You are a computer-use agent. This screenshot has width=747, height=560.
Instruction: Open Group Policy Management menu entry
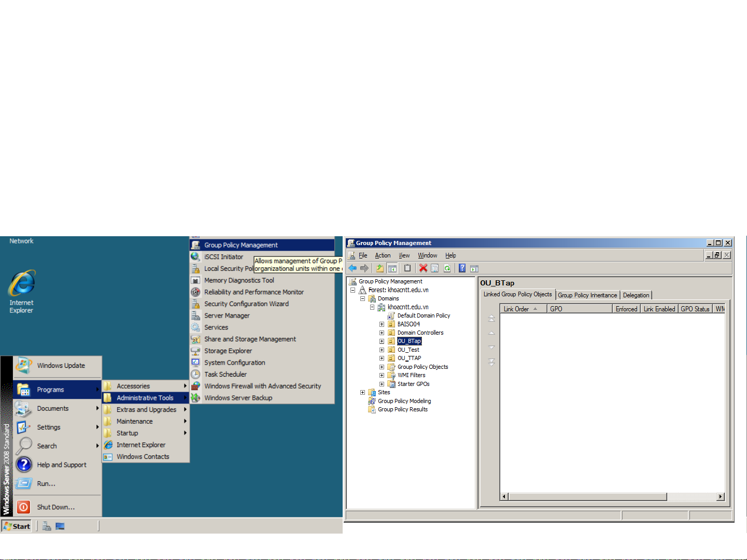coord(262,245)
